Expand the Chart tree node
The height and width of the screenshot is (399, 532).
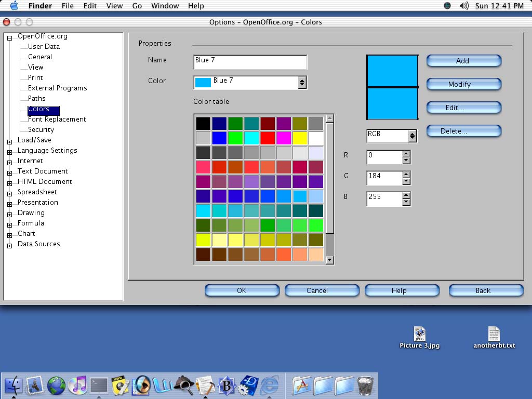pos(9,235)
